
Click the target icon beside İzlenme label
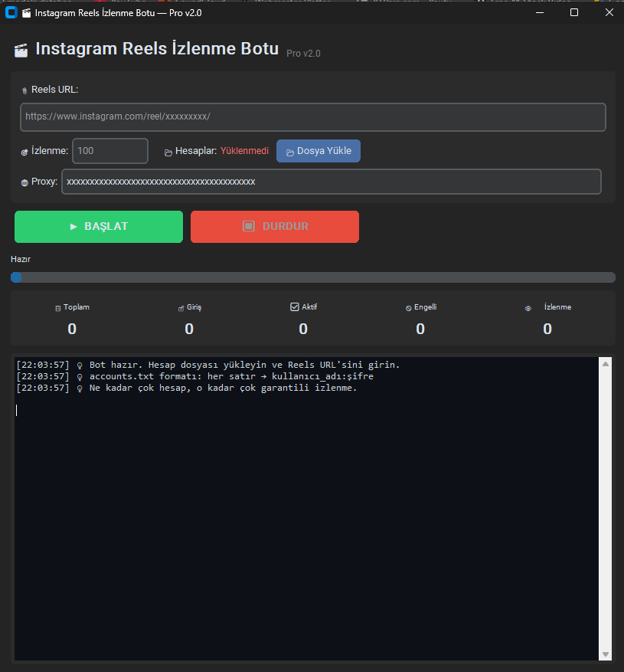tap(25, 152)
